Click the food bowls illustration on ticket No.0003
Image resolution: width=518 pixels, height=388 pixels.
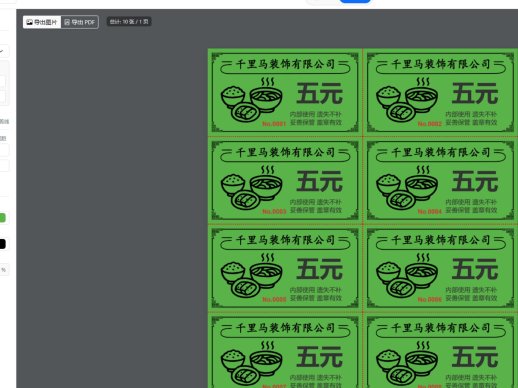click(x=252, y=188)
